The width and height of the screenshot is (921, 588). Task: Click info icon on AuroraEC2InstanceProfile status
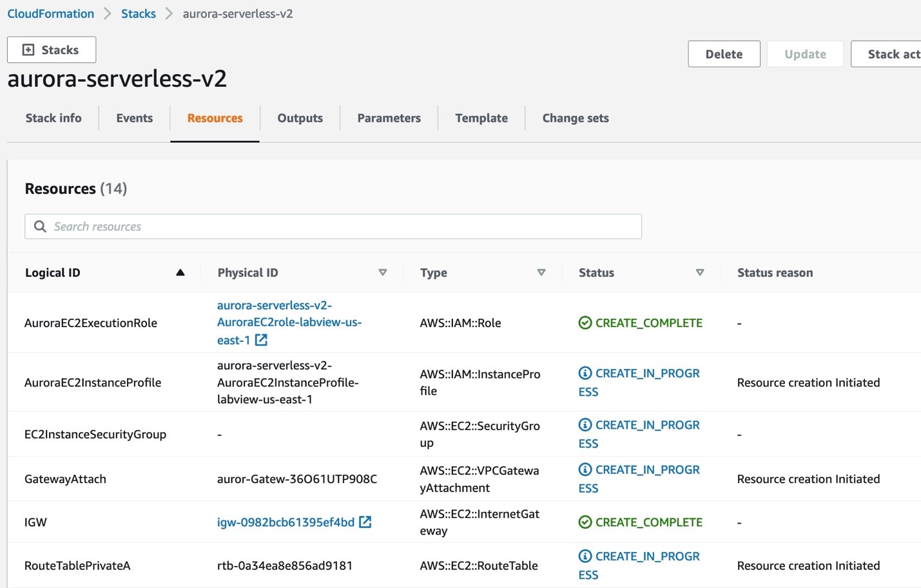click(x=585, y=373)
